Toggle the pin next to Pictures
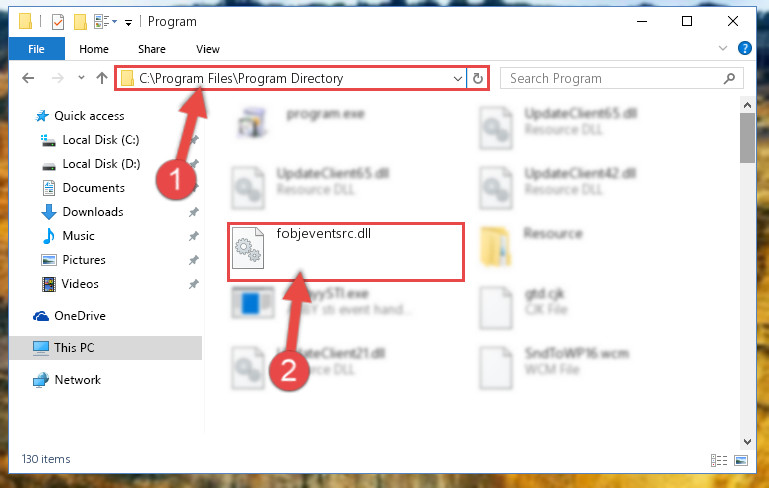The image size is (769, 488). (x=194, y=260)
